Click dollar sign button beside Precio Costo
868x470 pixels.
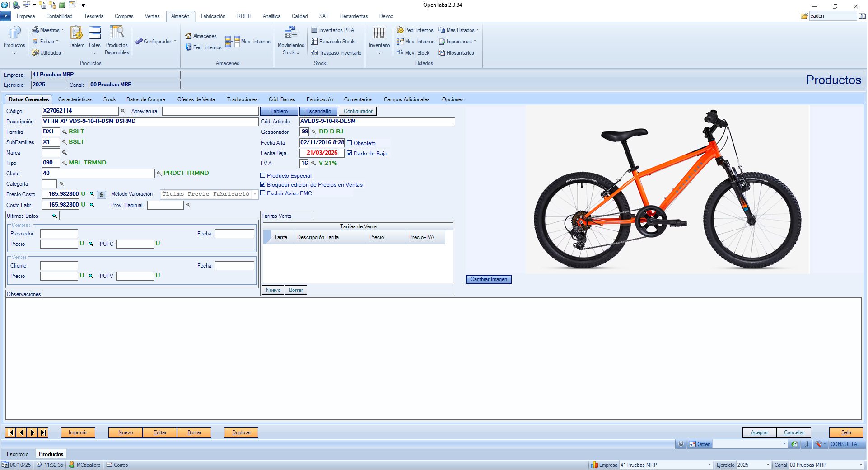tap(102, 194)
